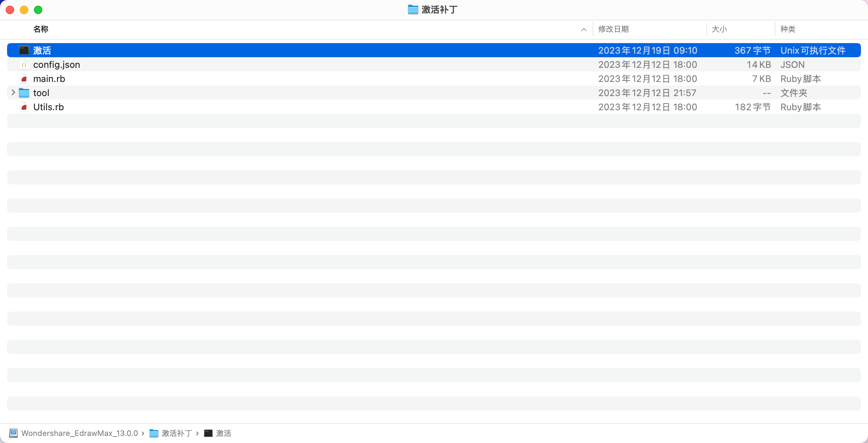Click the folder icon in window title
The height and width of the screenshot is (443, 868).
(413, 10)
